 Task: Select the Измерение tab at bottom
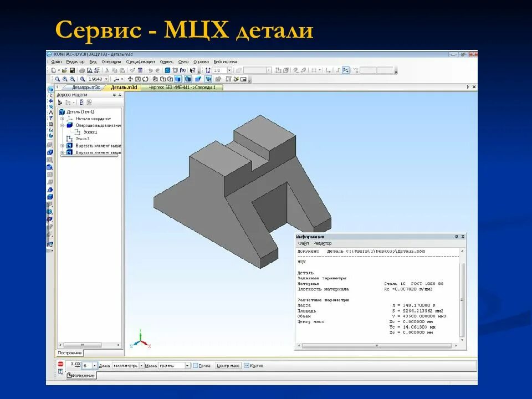pos(81,376)
